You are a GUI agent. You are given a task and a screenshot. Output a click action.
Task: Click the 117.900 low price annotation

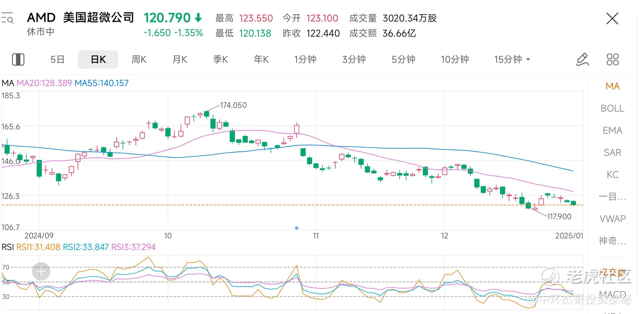coord(559,217)
